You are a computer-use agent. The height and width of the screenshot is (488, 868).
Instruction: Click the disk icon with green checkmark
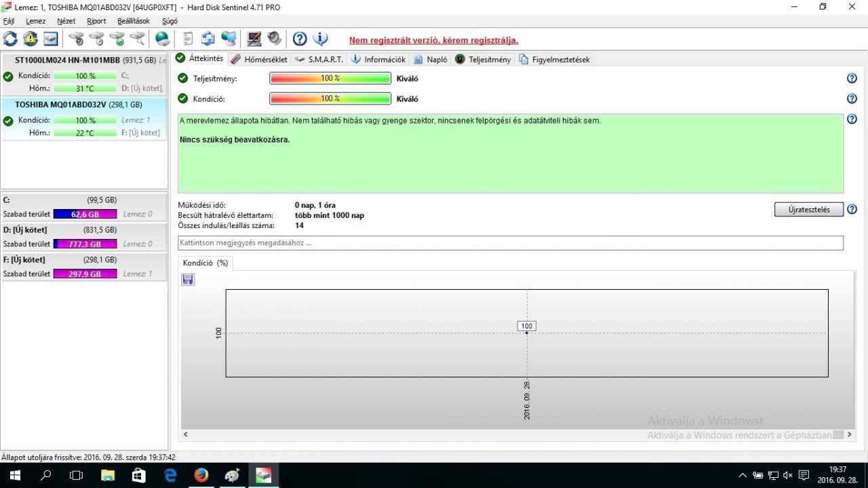[117, 39]
